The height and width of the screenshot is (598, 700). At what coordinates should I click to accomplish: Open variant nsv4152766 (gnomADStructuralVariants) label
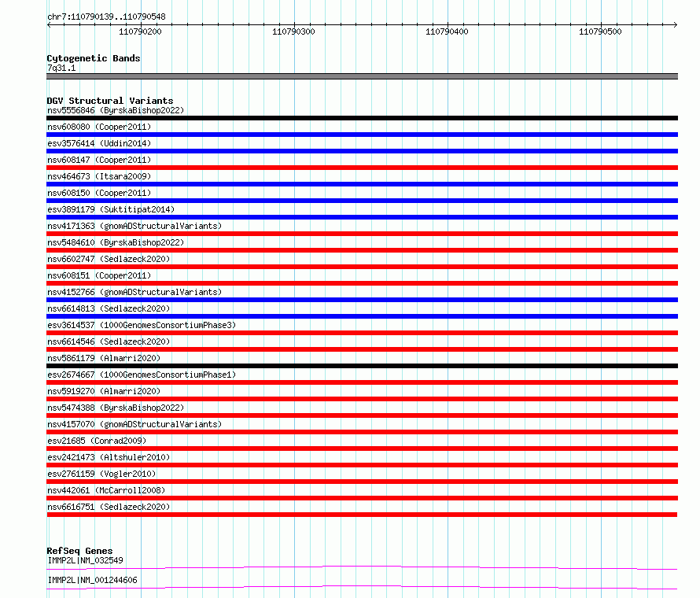tap(134, 292)
